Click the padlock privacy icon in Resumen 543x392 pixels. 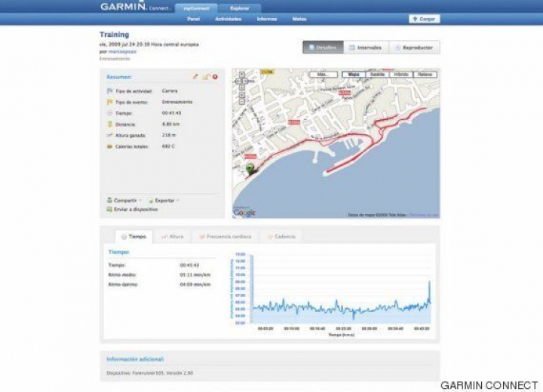(x=205, y=77)
